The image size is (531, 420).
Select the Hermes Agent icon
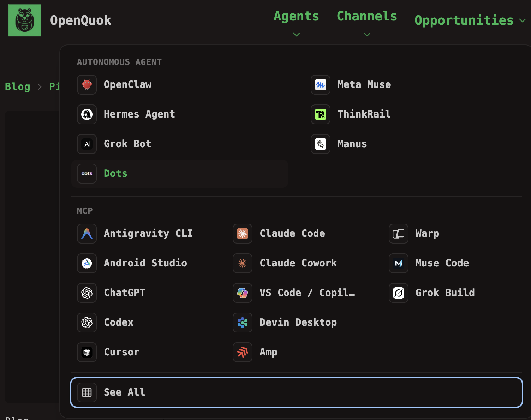87,114
